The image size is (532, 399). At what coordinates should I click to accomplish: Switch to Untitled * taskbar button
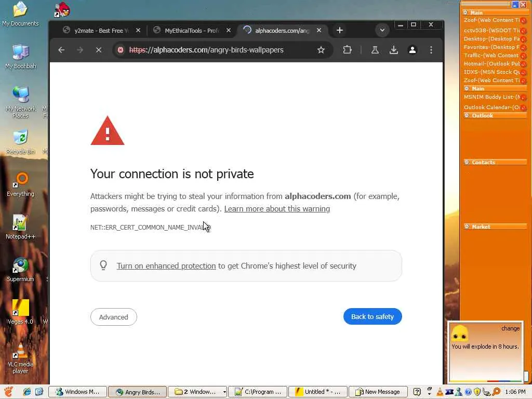pos(318,392)
